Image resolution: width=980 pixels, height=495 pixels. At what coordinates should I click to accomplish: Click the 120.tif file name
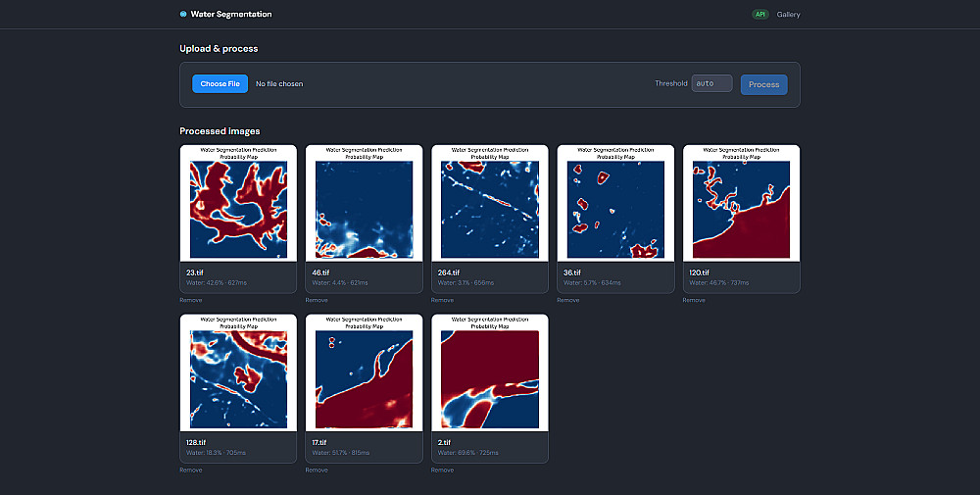click(x=700, y=272)
